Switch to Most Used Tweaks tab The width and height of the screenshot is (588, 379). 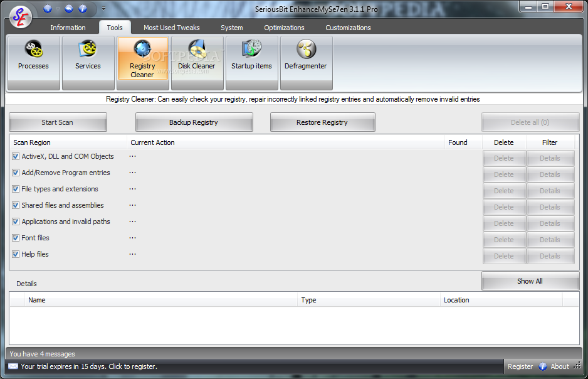pos(171,28)
